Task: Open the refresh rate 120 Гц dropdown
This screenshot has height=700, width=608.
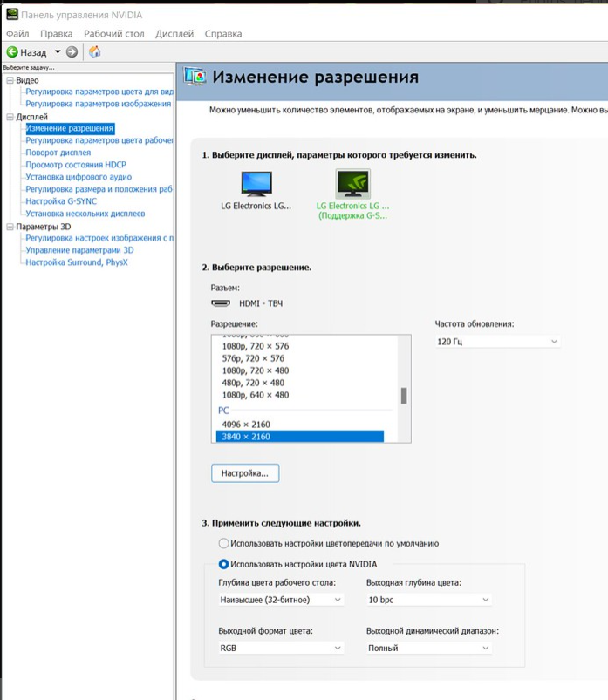Action: point(496,342)
